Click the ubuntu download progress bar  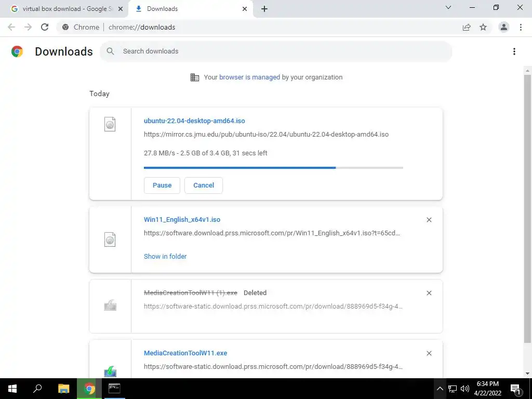pyautogui.click(x=273, y=168)
